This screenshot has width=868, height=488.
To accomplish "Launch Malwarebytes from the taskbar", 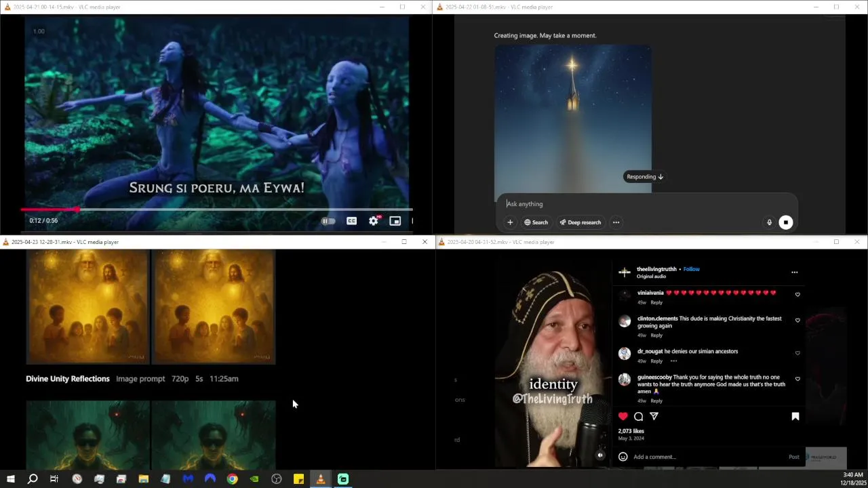I will (188, 479).
